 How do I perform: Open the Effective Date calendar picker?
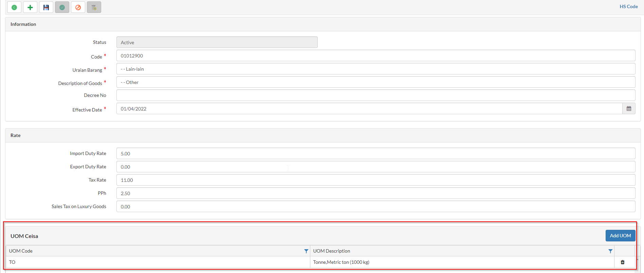pyautogui.click(x=629, y=109)
